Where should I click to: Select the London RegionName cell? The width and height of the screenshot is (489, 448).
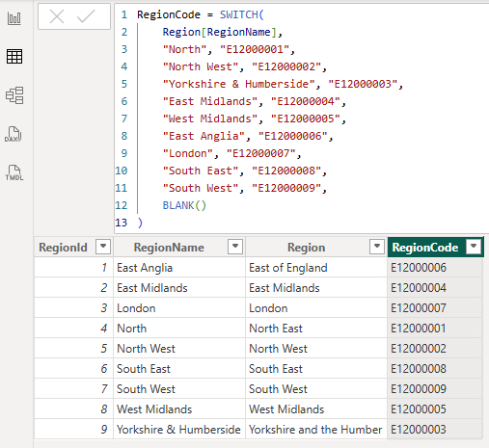coord(179,308)
